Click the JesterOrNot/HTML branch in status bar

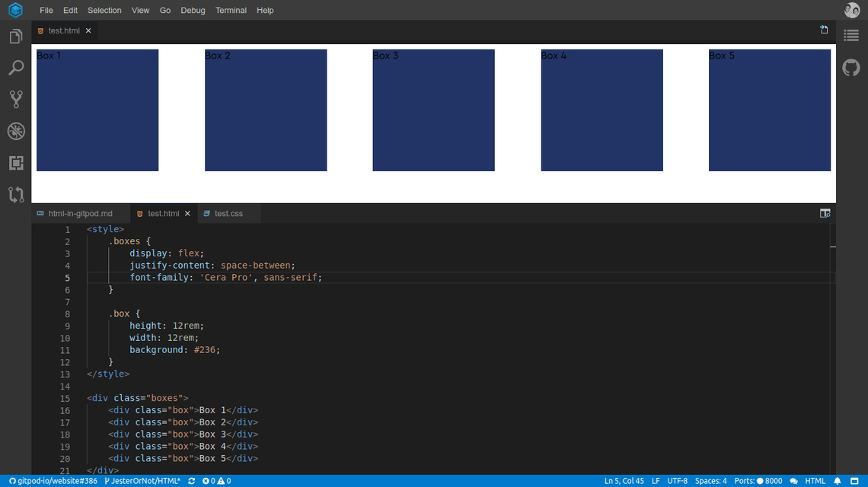[x=142, y=481]
